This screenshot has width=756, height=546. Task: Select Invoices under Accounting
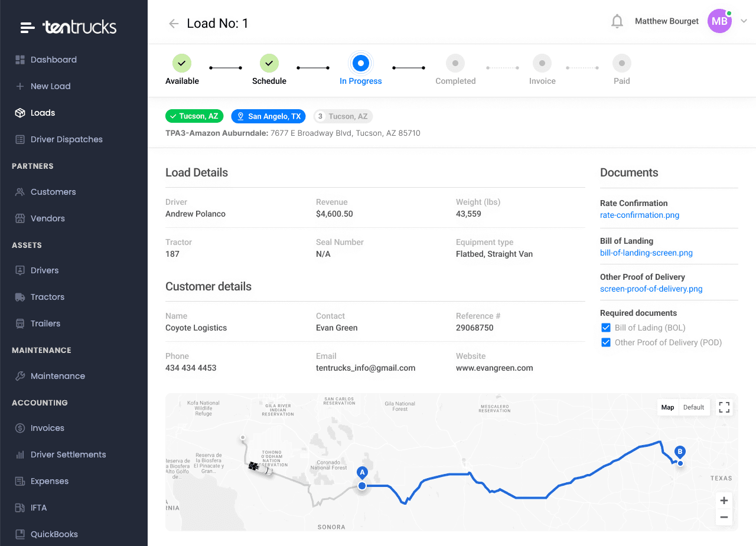tap(21, 428)
